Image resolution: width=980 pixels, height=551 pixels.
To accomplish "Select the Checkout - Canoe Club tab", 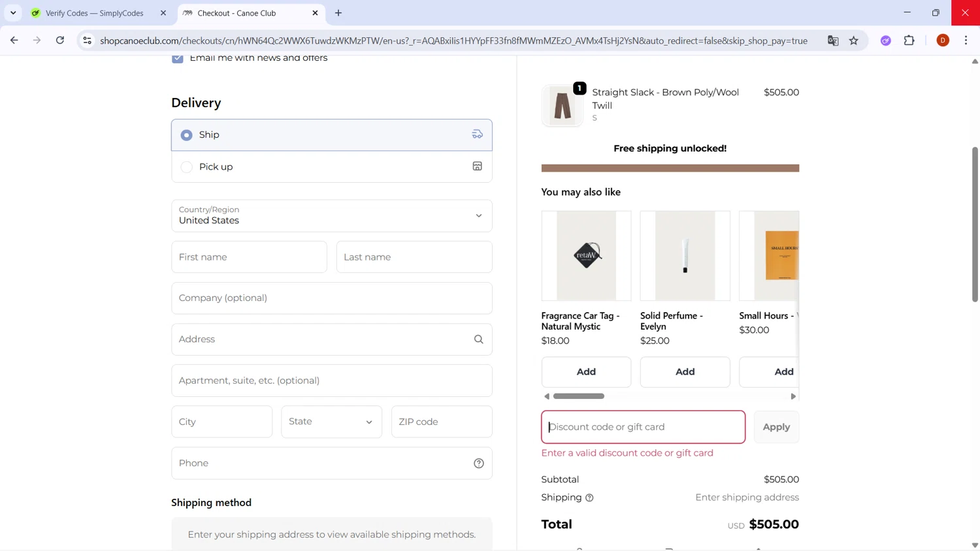I will (x=251, y=13).
